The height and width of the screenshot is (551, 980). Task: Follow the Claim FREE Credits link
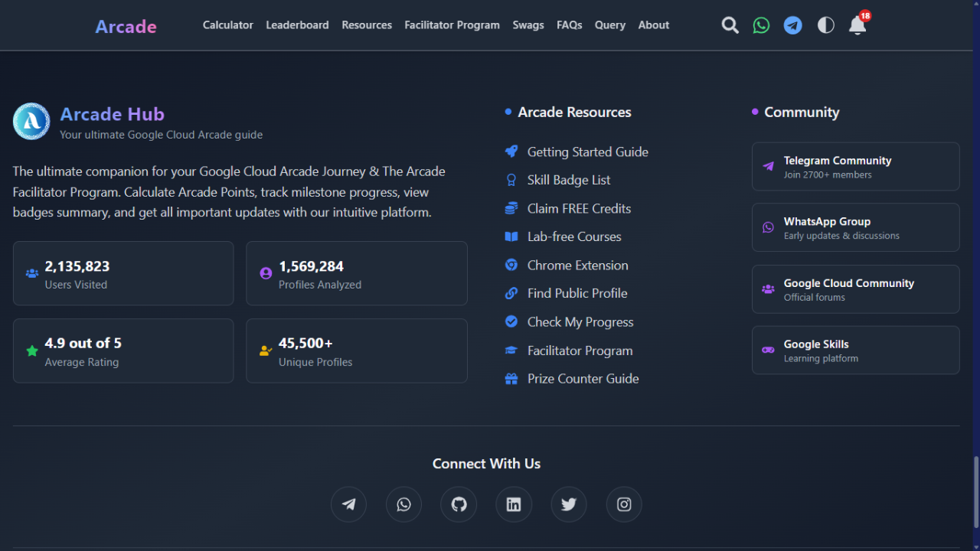tap(579, 208)
